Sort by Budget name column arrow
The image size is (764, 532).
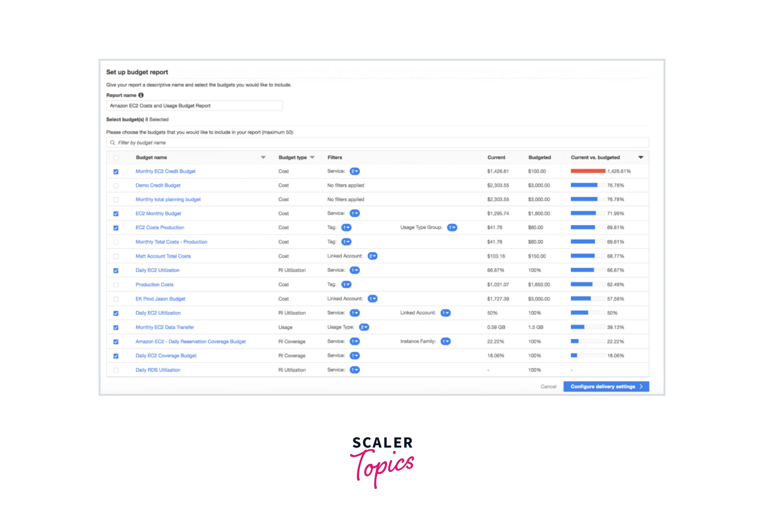[263, 157]
